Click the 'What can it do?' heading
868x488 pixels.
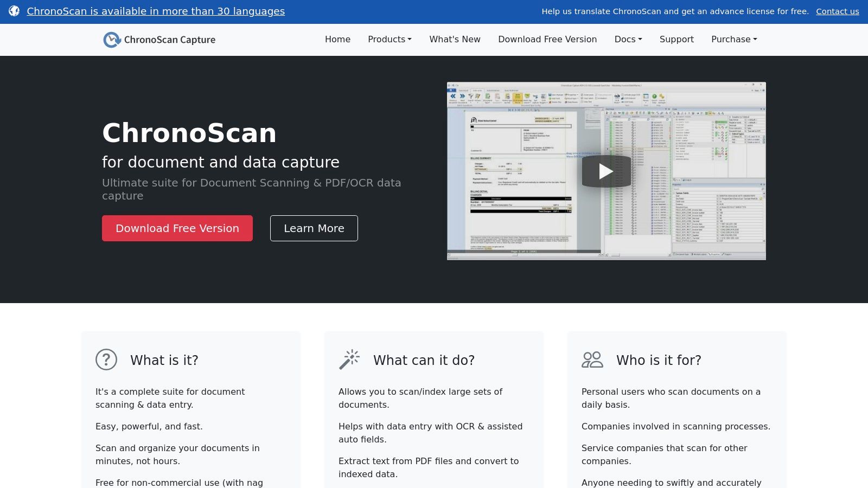coord(424,360)
